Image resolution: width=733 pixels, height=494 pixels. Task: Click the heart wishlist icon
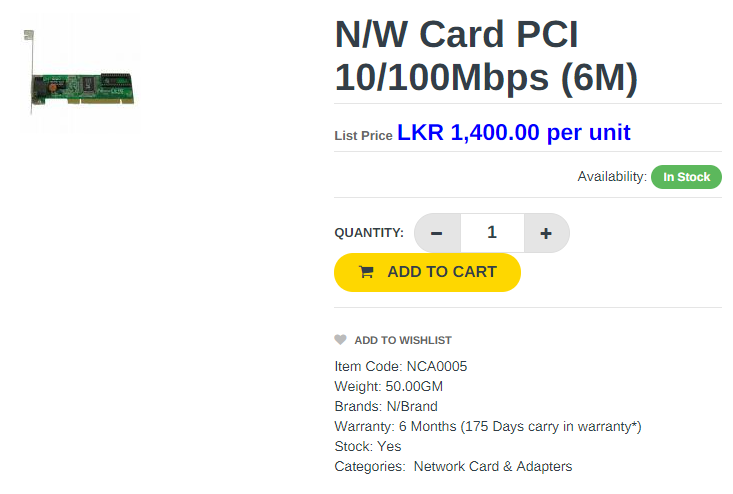click(340, 340)
